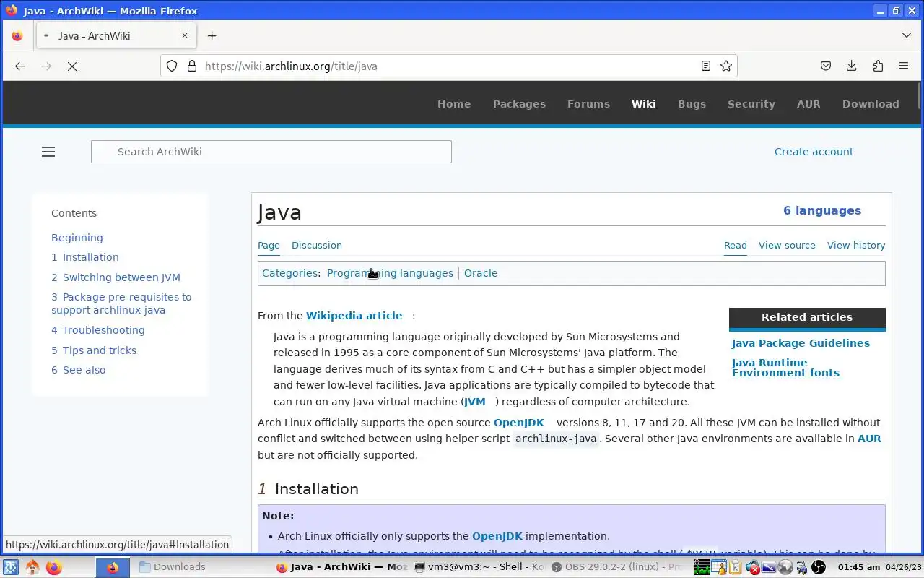Open the Categories link
The height and width of the screenshot is (578, 924).
289,273
